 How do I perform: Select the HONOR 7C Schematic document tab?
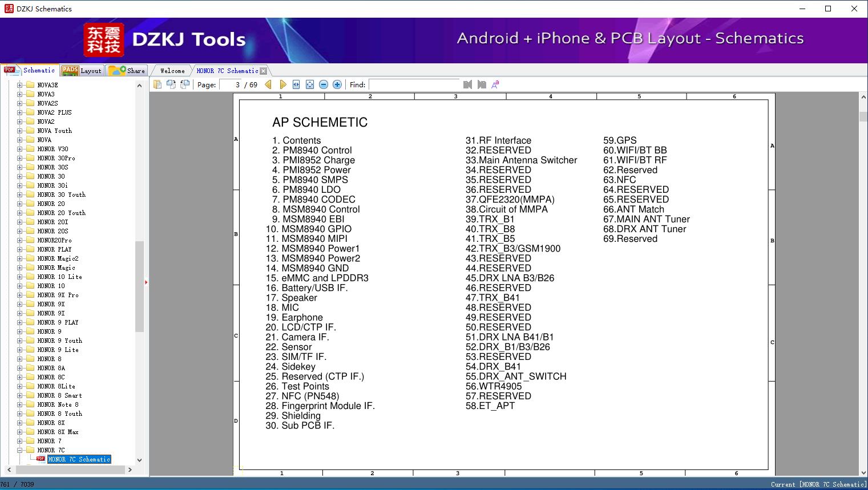coord(227,71)
